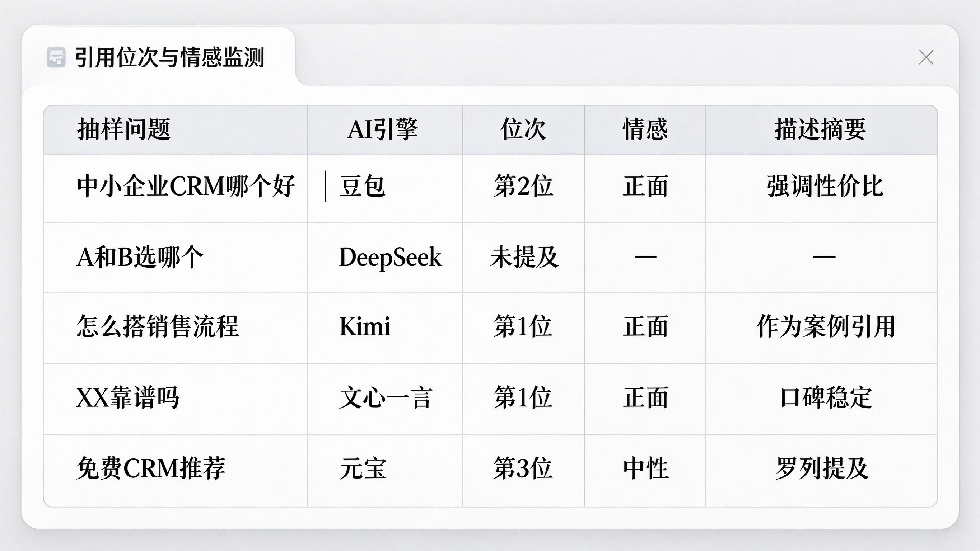Click the 口碑稳定 summary cell
Screen dimensions: 980x551
(821, 399)
